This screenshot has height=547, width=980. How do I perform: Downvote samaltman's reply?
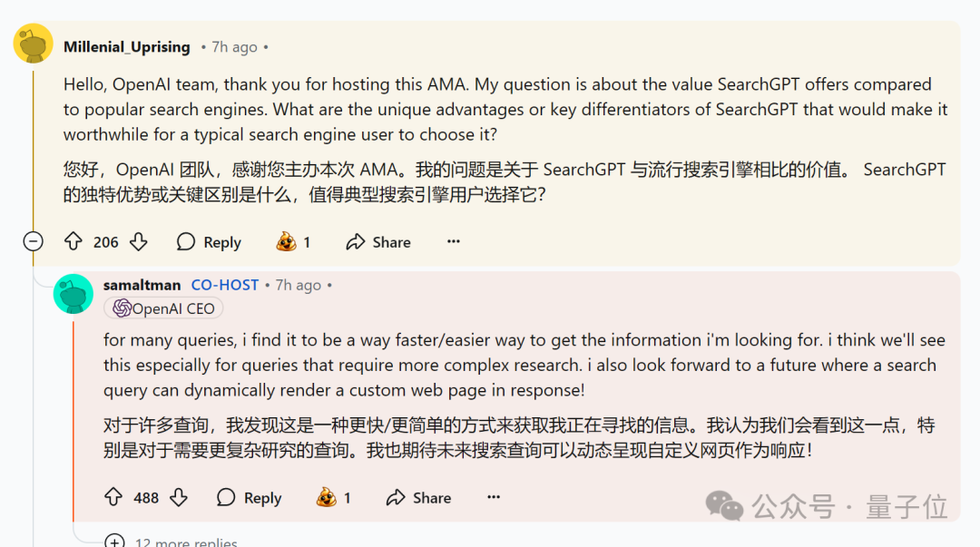(179, 497)
